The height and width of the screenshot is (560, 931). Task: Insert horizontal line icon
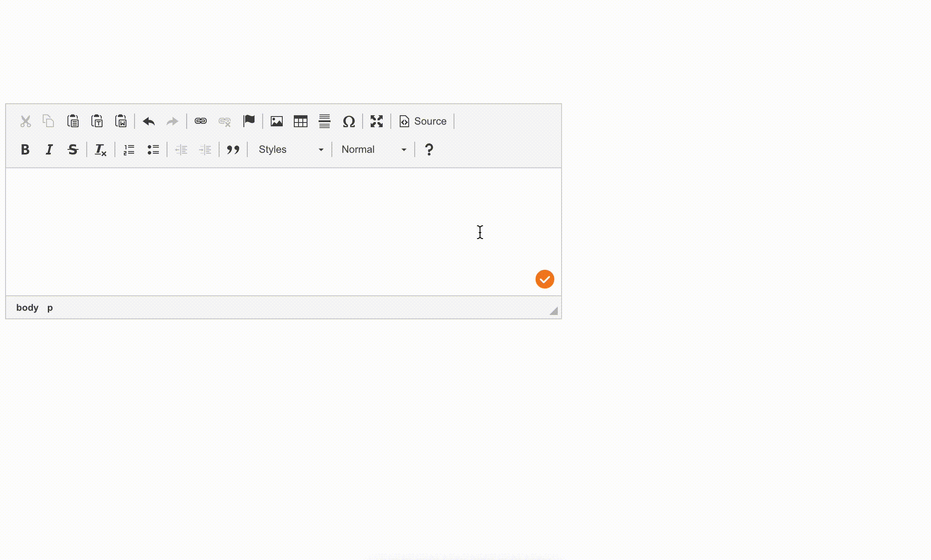pos(325,121)
